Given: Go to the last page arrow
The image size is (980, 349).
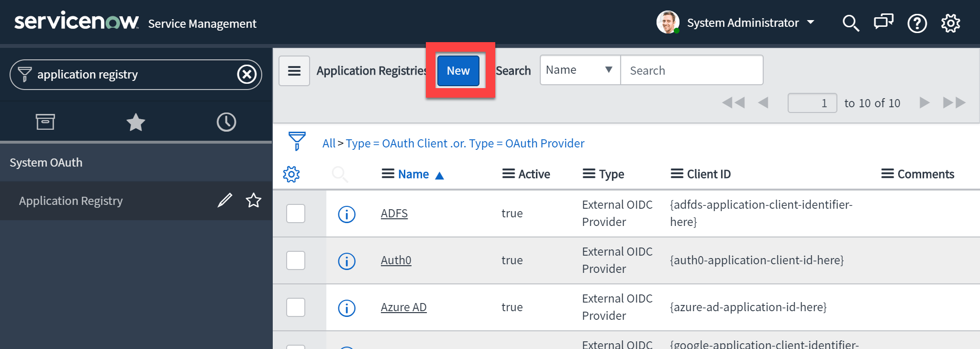Looking at the screenshot, I should [954, 102].
